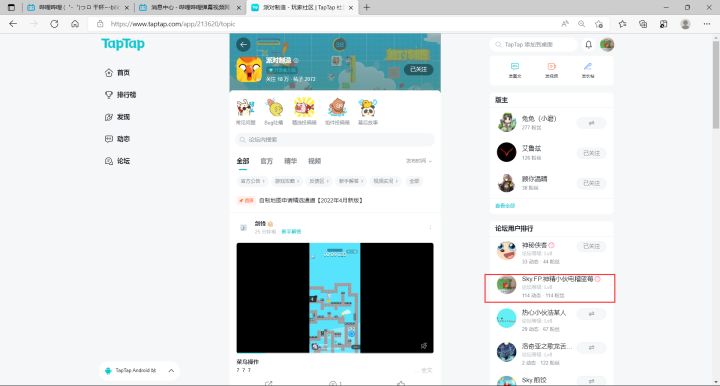The height and width of the screenshot is (386, 720).
Task: Click the post image-text chat icon
Action: pos(515,67)
